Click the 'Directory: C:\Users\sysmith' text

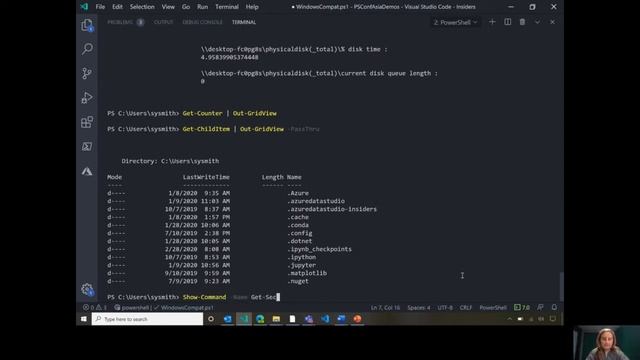click(170, 161)
